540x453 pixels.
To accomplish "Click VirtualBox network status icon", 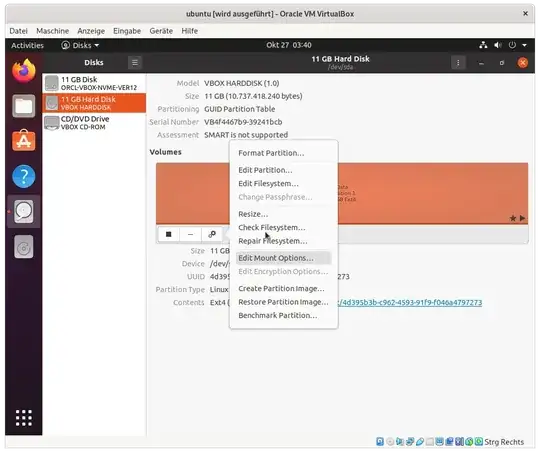I will click(x=410, y=441).
